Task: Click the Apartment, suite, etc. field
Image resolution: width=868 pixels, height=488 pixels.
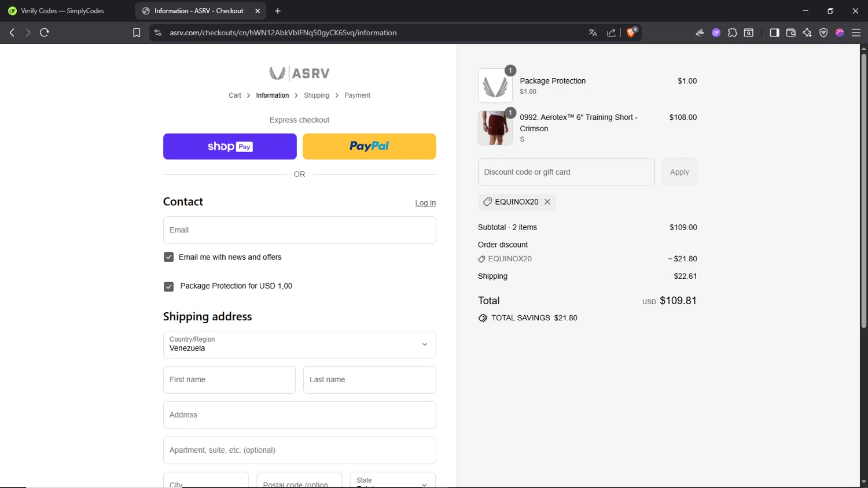Action: point(299,450)
